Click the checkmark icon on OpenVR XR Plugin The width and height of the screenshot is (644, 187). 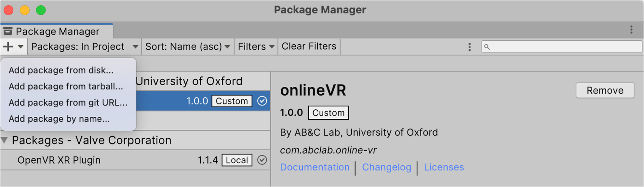tap(262, 160)
